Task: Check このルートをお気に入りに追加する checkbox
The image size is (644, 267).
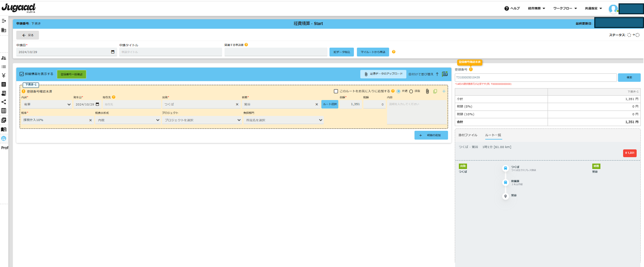Action: click(336, 91)
